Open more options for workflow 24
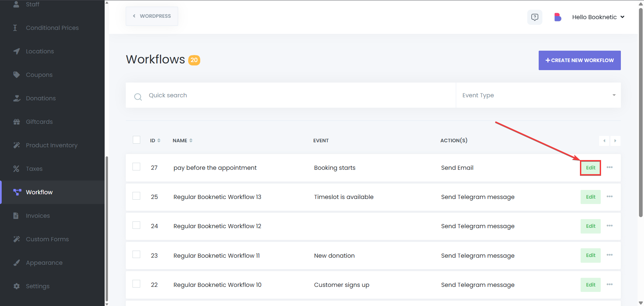The width and height of the screenshot is (644, 306). coord(609,226)
